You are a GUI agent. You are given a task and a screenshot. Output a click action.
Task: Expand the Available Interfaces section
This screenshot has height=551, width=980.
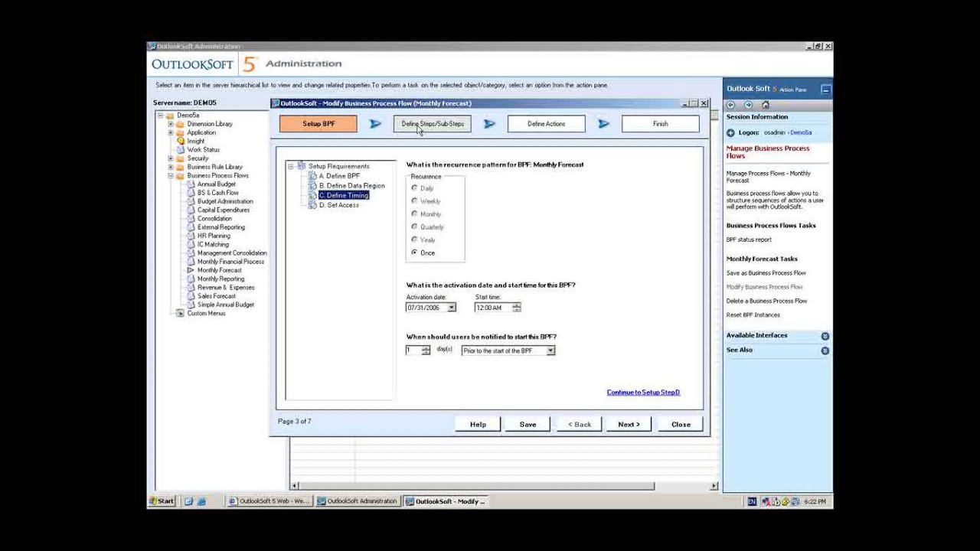pos(825,336)
